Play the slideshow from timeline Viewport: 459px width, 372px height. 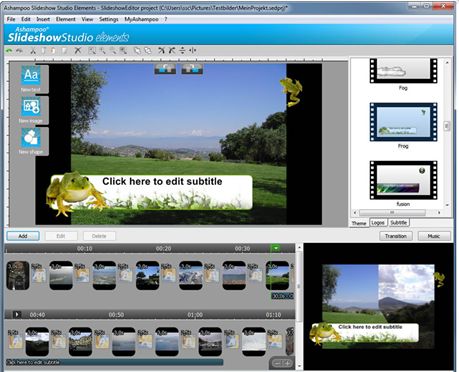click(x=17, y=314)
